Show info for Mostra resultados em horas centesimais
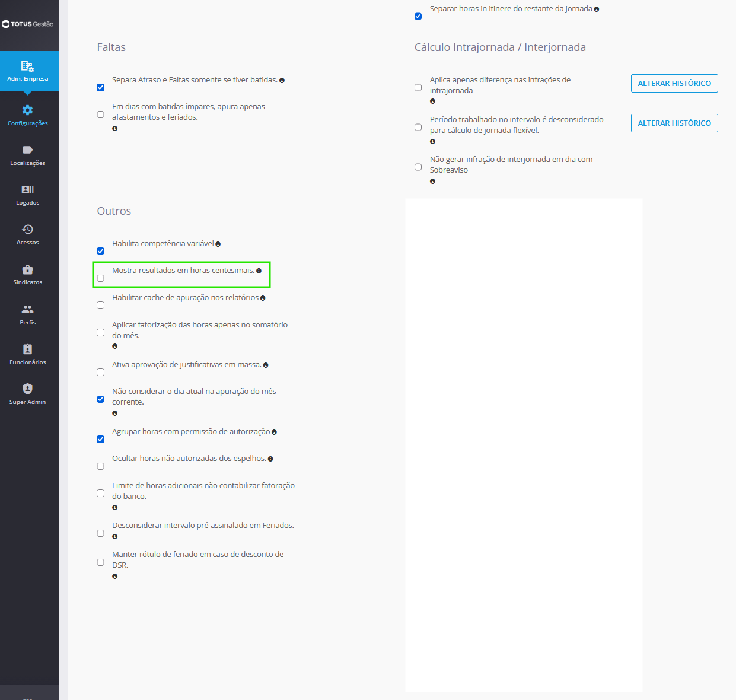Viewport: 736px width, 700px height. pos(259,271)
